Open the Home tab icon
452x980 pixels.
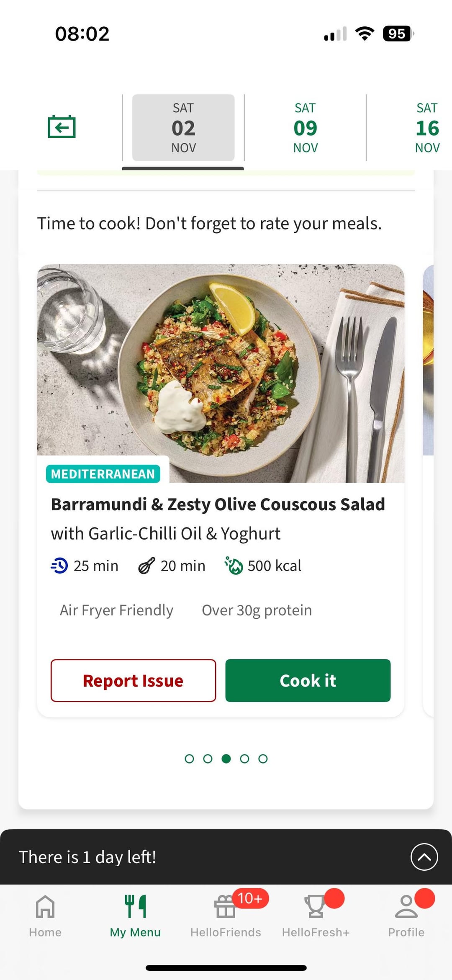pyautogui.click(x=45, y=906)
